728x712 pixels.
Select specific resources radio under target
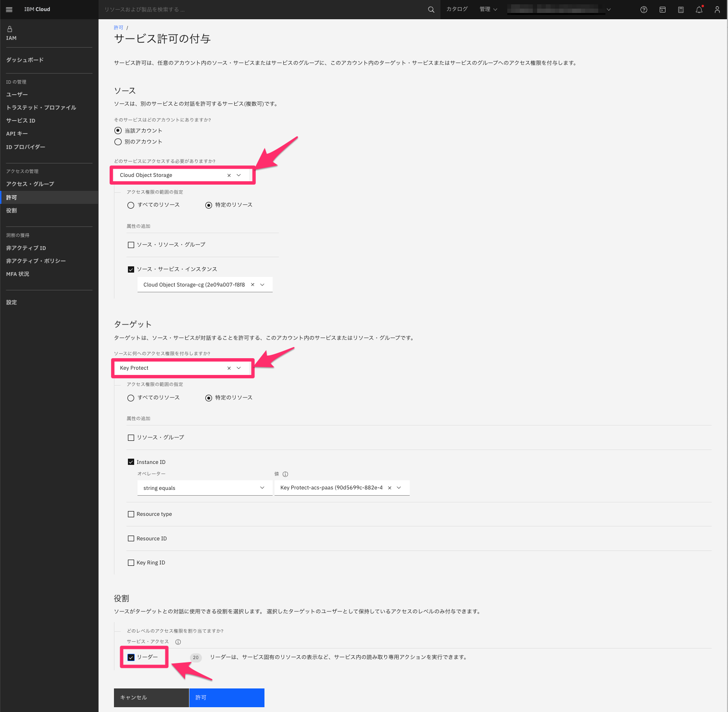click(209, 398)
